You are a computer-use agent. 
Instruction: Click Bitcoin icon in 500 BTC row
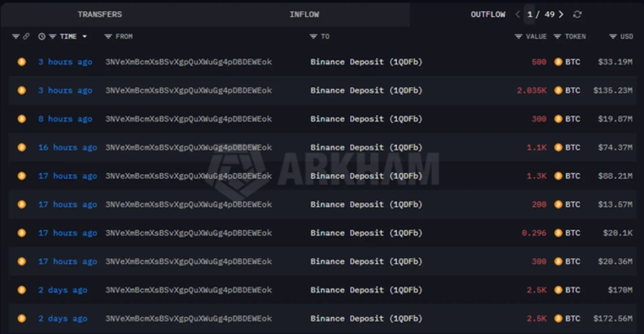point(559,62)
